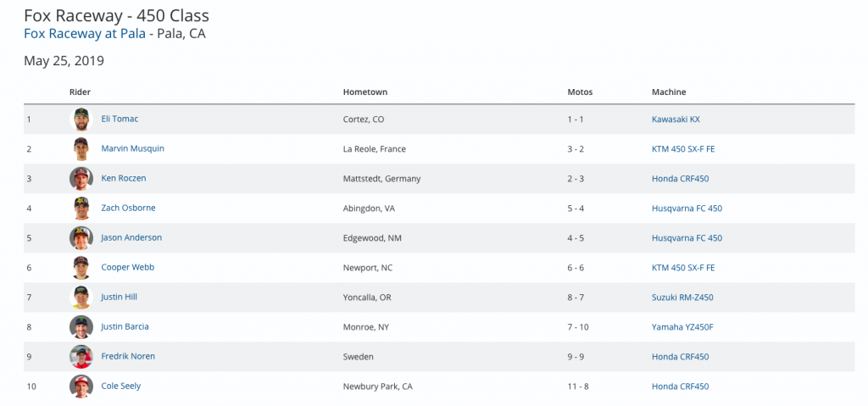Open Eli Tomac's rider profile link
Viewport: 868px width, 406px height.
tap(120, 119)
